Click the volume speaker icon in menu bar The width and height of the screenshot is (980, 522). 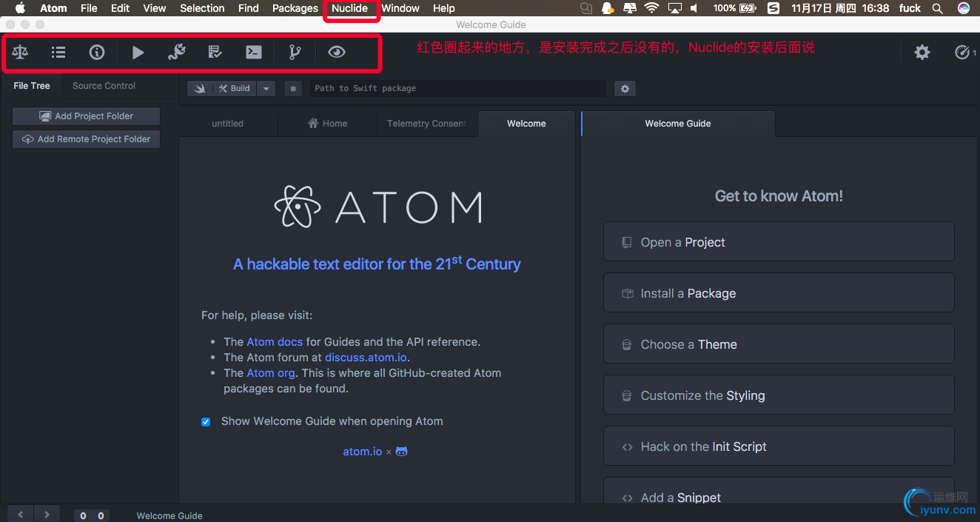click(x=694, y=8)
